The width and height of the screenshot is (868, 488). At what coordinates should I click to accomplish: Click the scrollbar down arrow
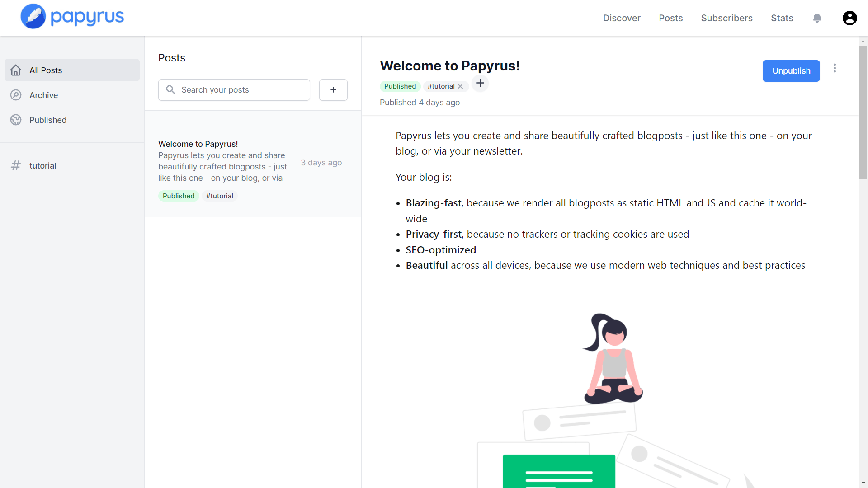[x=863, y=483]
